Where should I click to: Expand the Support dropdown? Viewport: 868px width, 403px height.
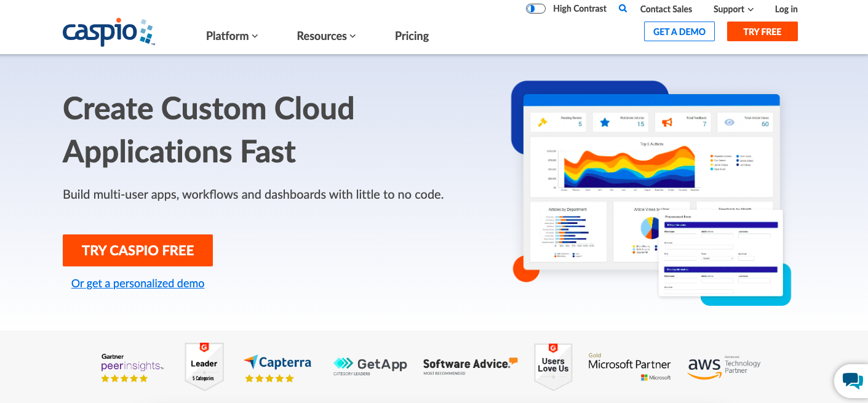[x=733, y=9]
